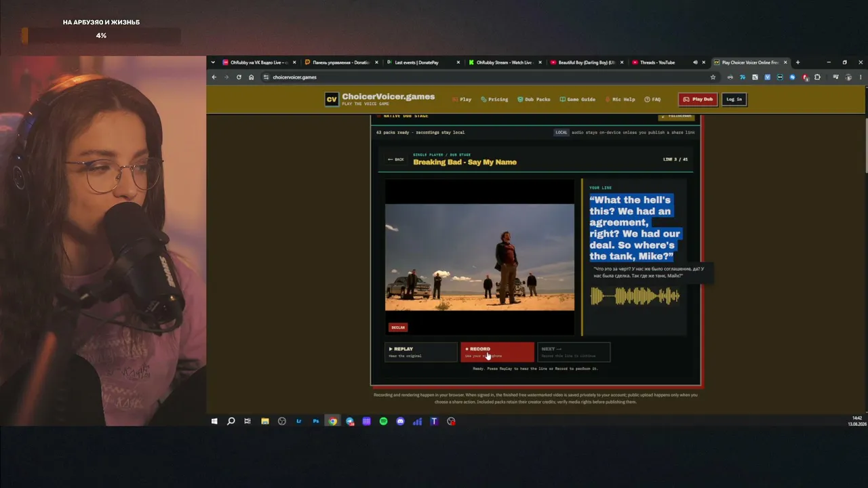Click the site info icon in the address bar

point(266,77)
